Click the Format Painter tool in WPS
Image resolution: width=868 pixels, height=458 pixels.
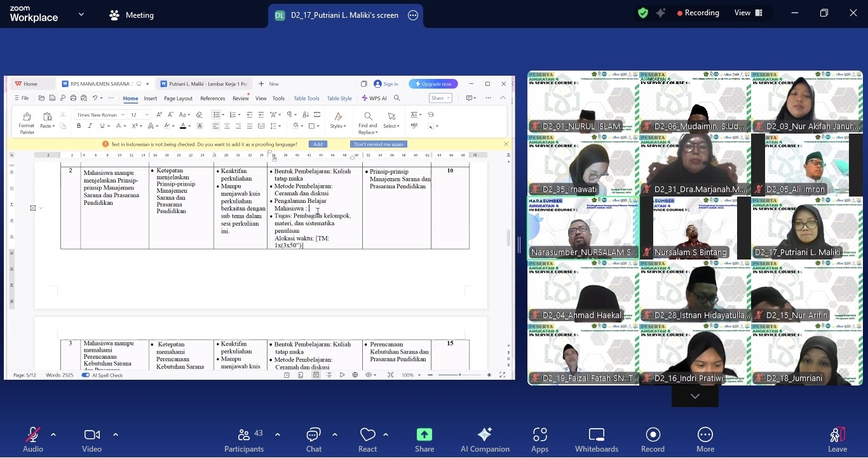27,123
